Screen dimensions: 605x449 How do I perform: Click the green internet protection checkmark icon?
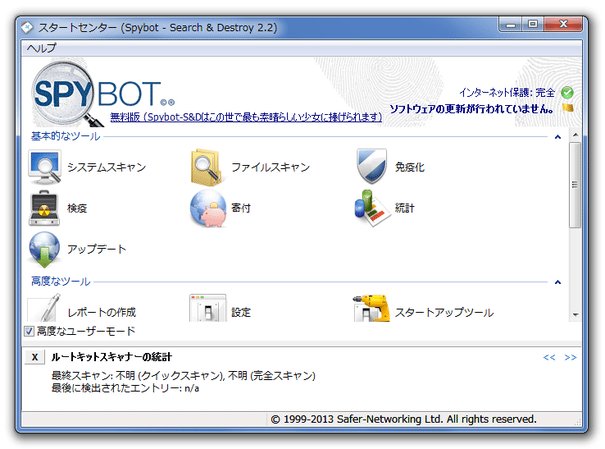pos(567,93)
